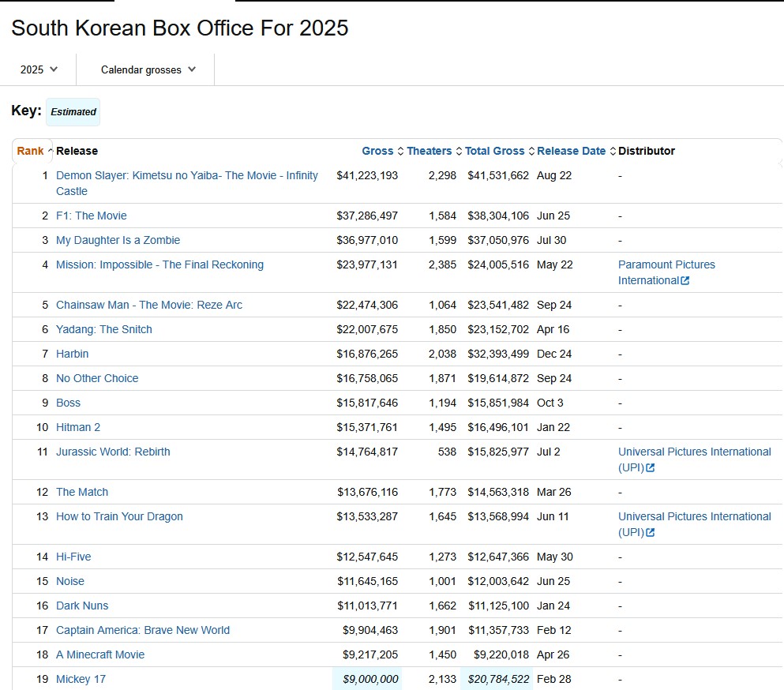This screenshot has width=784, height=690.
Task: Click the Estimated key badge
Action: point(73,112)
